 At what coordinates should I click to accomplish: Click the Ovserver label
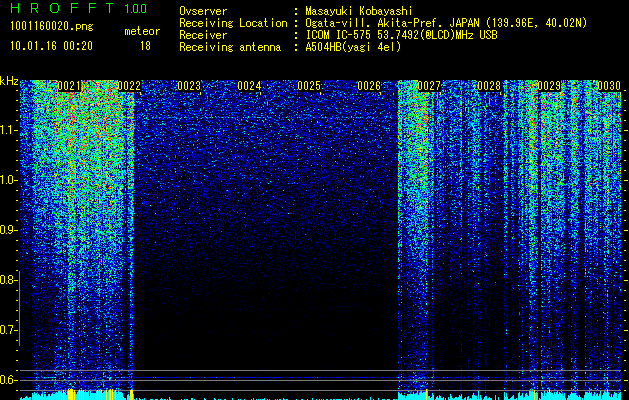(203, 11)
